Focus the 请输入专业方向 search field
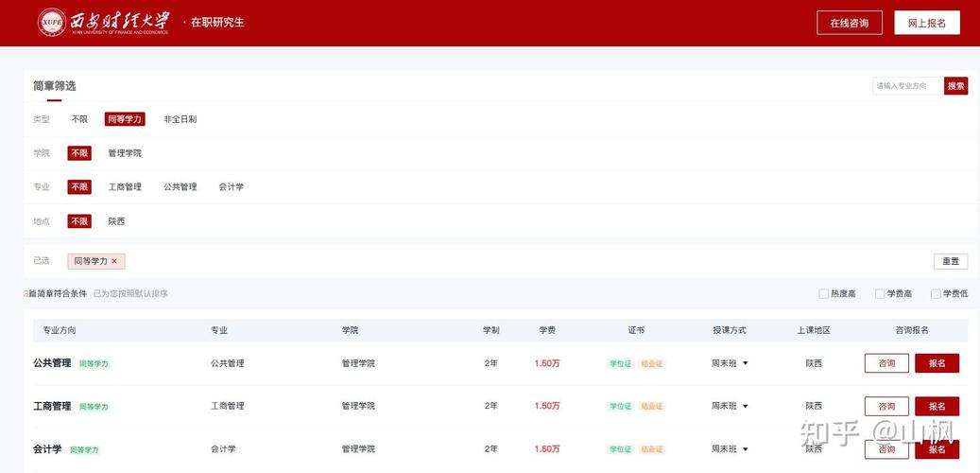980x473 pixels. coord(907,86)
